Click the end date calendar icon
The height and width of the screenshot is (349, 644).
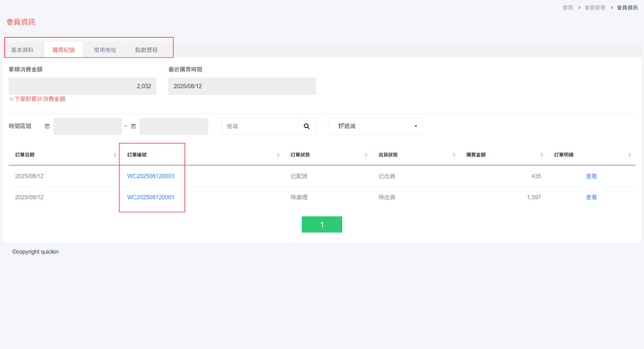[x=134, y=126]
